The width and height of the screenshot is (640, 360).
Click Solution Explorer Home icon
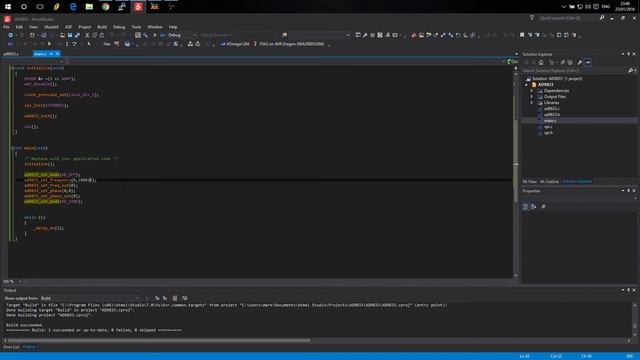(x=541, y=62)
